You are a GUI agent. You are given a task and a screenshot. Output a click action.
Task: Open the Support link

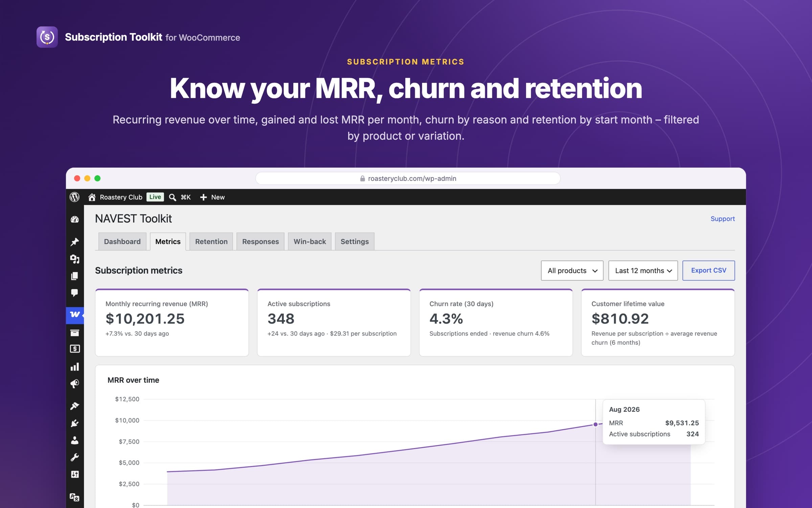pos(723,219)
